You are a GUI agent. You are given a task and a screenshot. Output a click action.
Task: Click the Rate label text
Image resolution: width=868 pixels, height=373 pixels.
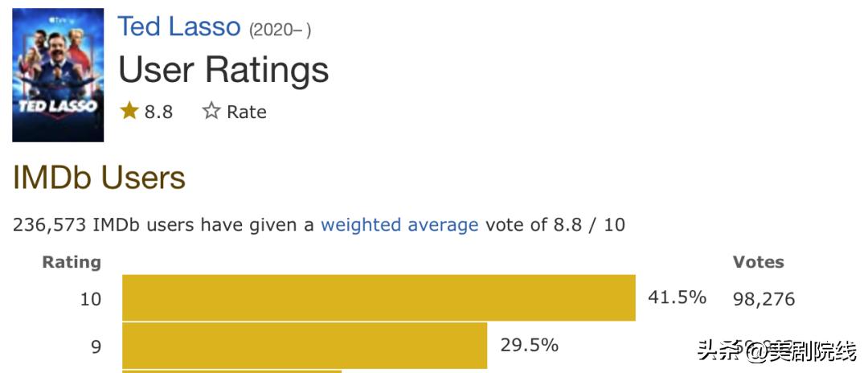(247, 112)
